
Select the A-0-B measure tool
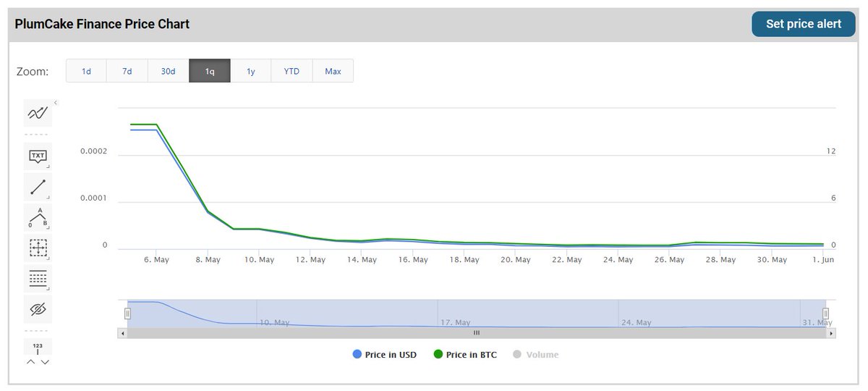[38, 217]
